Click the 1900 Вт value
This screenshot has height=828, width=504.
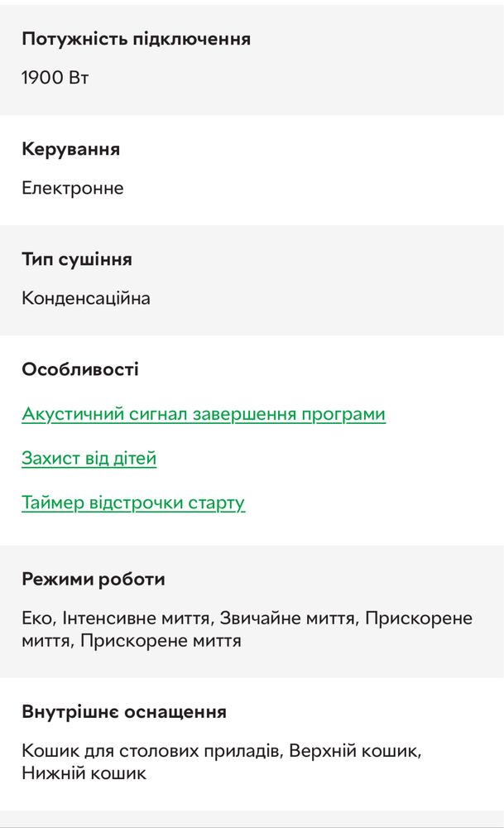(x=55, y=78)
